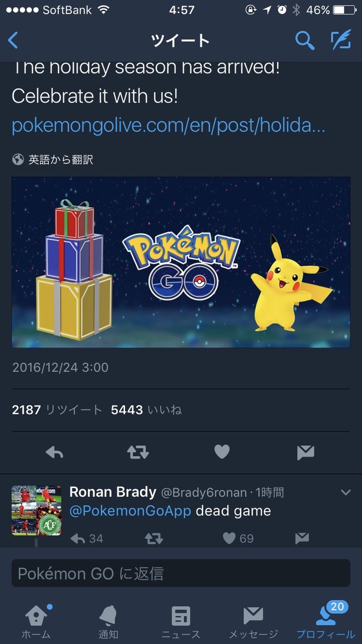Image resolution: width=362 pixels, height=644 pixels.
Task: Tap the reply field 'Pokémon GO に返信'
Action: tap(181, 573)
